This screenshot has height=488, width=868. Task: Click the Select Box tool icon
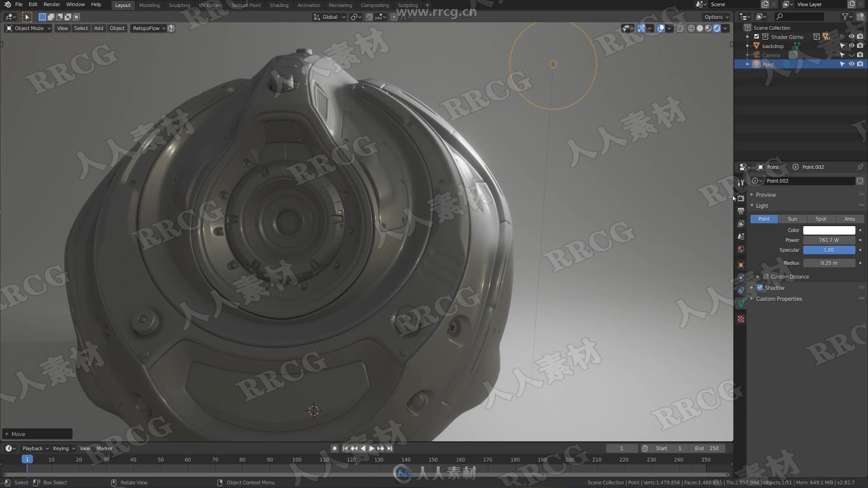tap(27, 17)
